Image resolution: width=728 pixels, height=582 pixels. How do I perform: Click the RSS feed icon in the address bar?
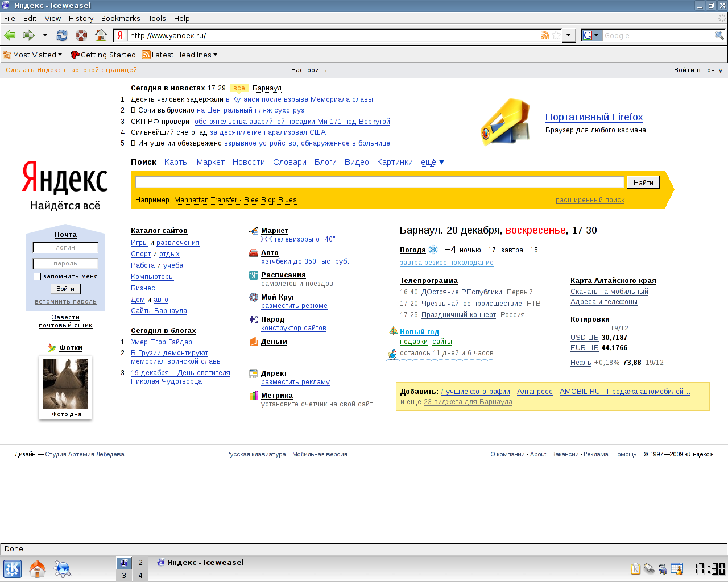coord(545,35)
